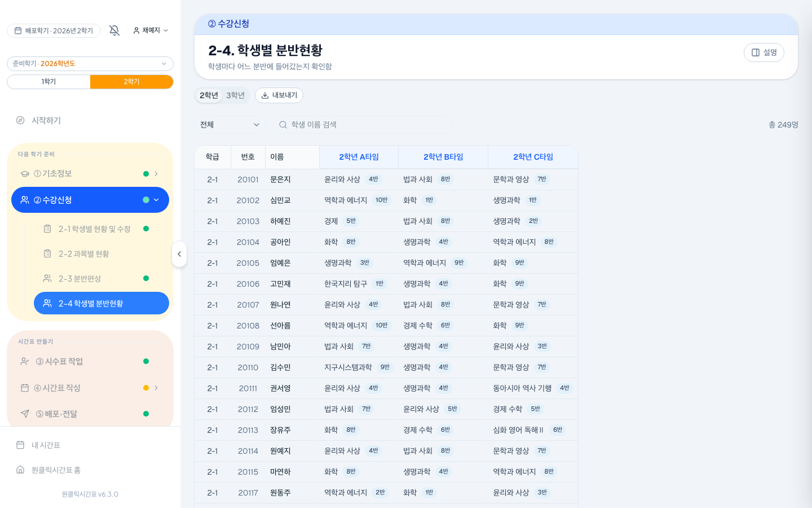
Task: Open the 설명 description panel
Action: coord(764,52)
